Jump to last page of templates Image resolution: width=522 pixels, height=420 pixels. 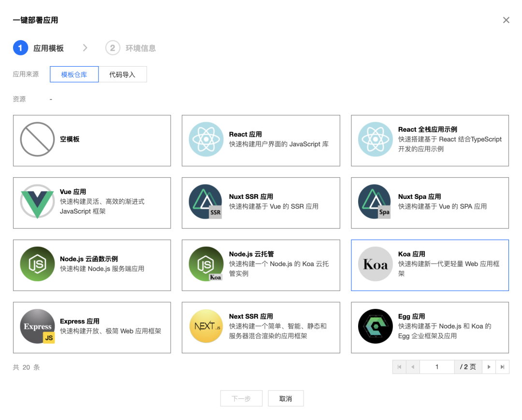(x=502, y=367)
